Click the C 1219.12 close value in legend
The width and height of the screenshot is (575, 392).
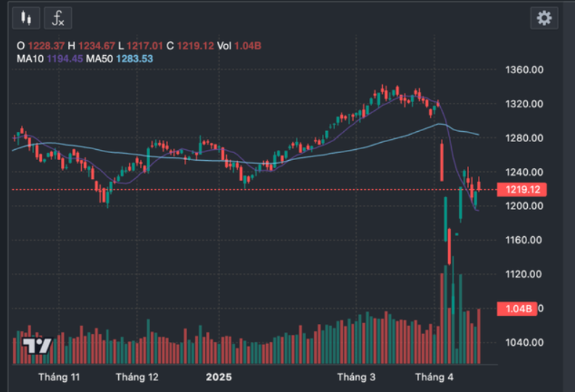pyautogui.click(x=191, y=46)
